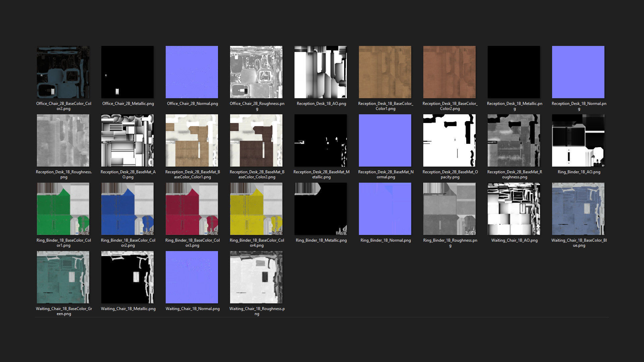
Task: Click the Office_Chair_2B_Metallic.png texture
Action: click(127, 72)
